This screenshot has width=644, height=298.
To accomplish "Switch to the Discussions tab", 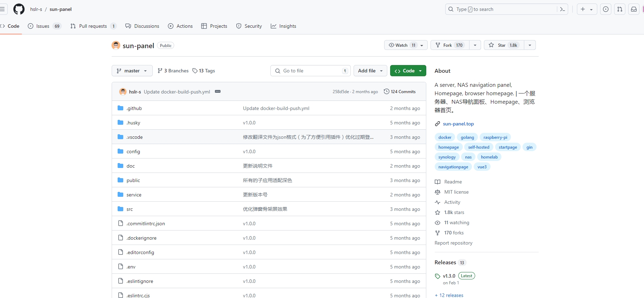I will tap(142, 26).
